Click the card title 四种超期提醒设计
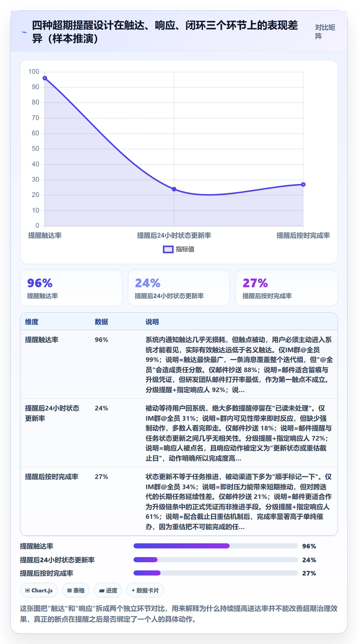358x644 pixels. pyautogui.click(x=165, y=32)
